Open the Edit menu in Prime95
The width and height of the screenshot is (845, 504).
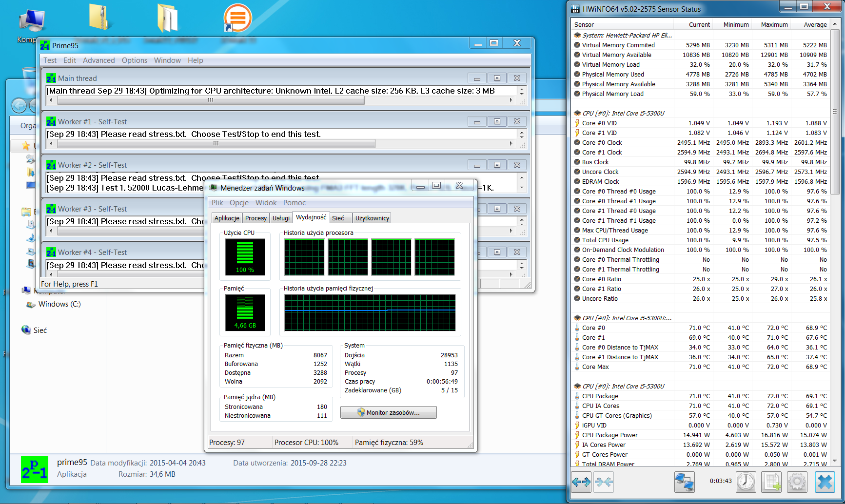point(70,60)
